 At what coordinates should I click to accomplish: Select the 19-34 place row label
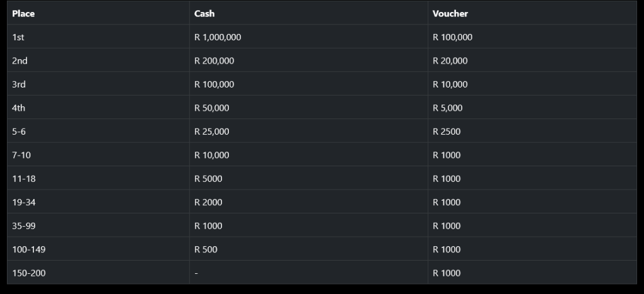[24, 203]
